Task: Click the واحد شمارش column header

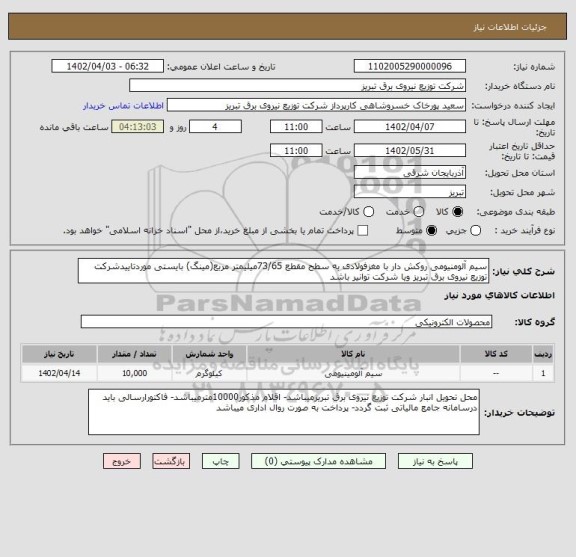Action: tap(209, 354)
